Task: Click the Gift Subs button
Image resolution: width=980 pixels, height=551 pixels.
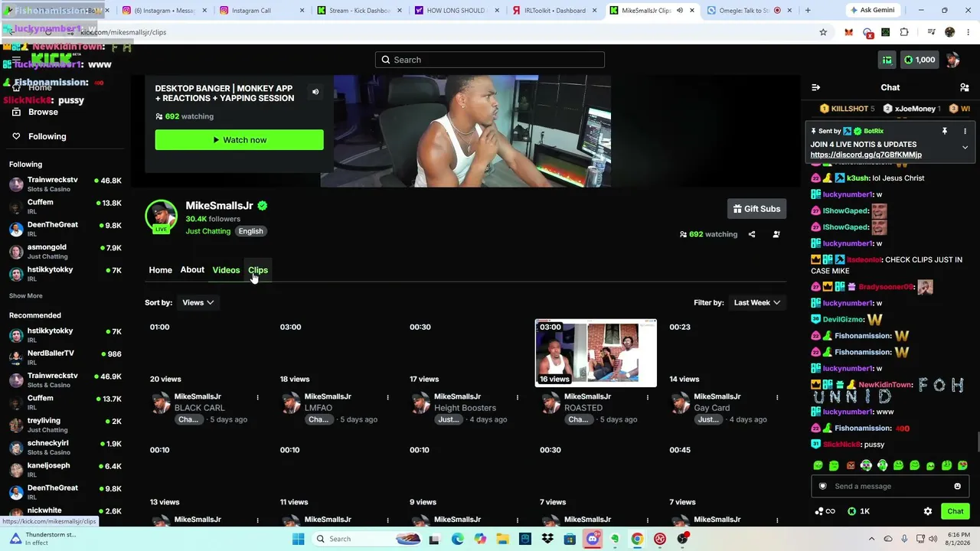Action: point(757,209)
